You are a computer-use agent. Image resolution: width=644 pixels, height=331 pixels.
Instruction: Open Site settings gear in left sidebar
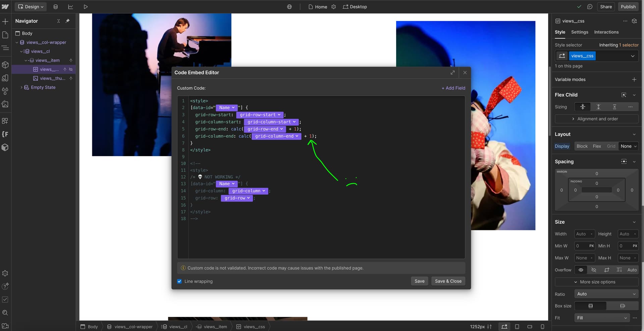click(x=5, y=273)
